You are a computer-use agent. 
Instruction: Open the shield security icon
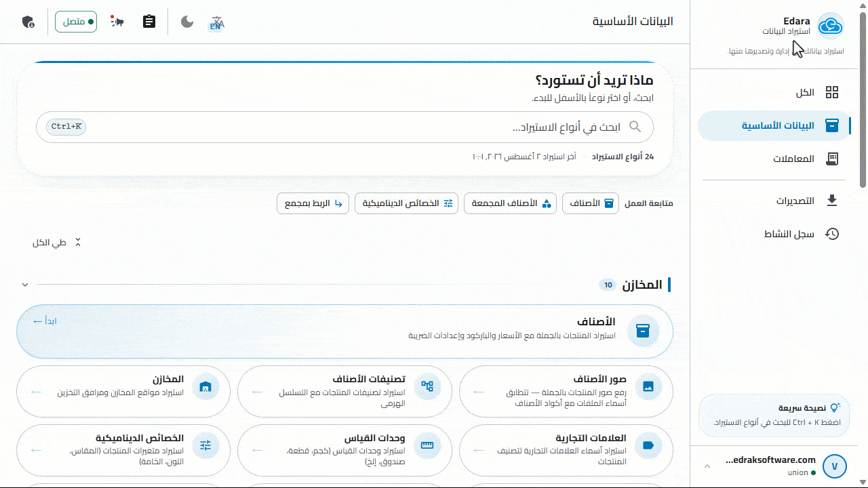point(28,22)
